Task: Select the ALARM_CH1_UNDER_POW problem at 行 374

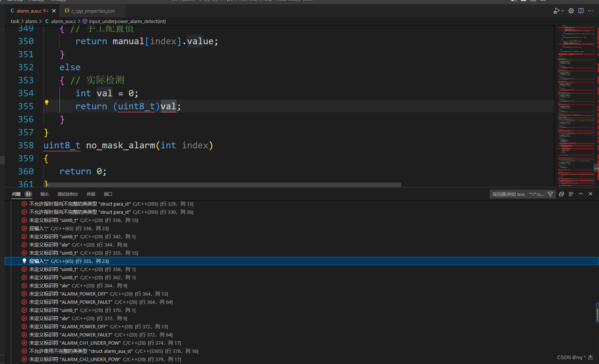Action: (302, 343)
